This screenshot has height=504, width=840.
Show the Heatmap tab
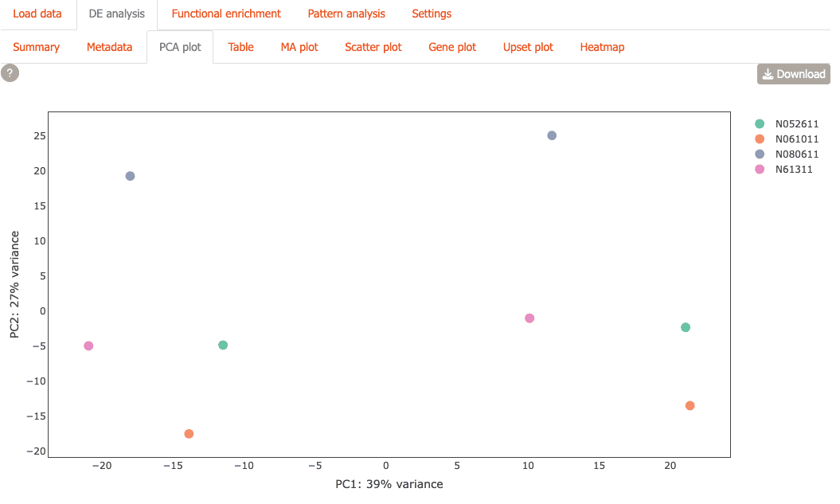point(602,47)
